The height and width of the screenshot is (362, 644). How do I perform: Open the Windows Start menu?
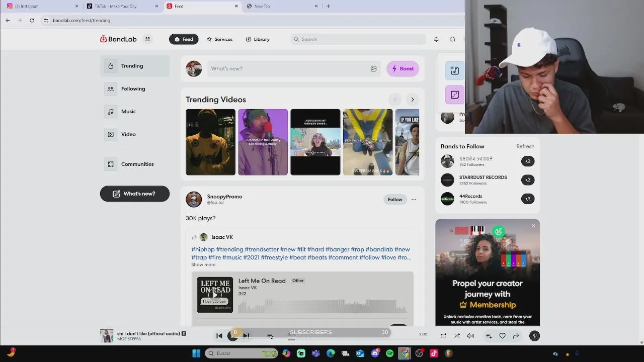[x=196, y=353]
